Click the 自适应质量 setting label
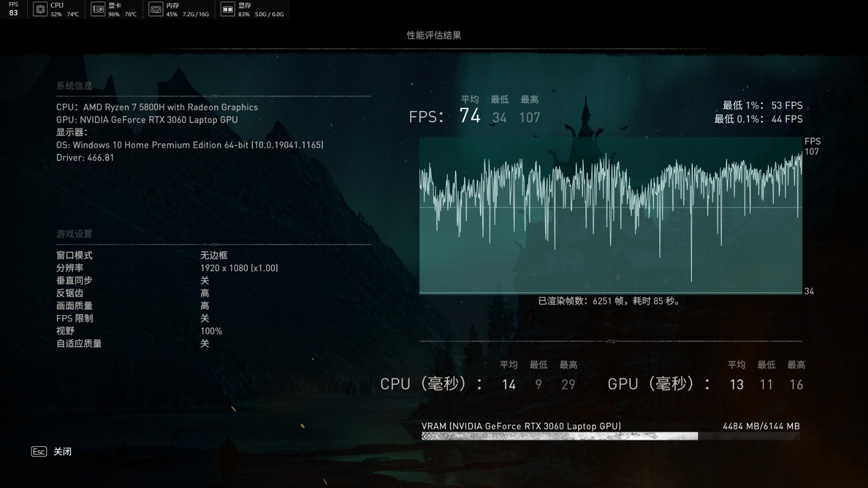The width and height of the screenshot is (868, 488). pyautogui.click(x=79, y=343)
